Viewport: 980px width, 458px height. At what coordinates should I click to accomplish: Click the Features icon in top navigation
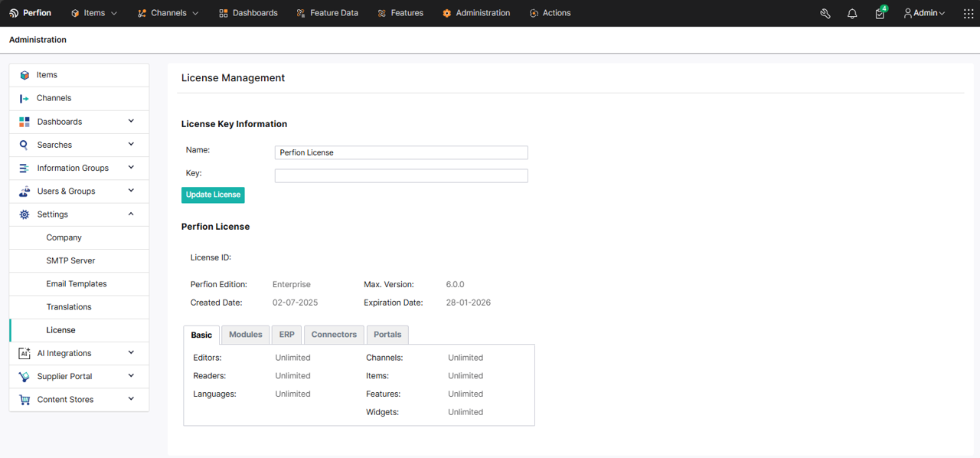pyautogui.click(x=382, y=13)
